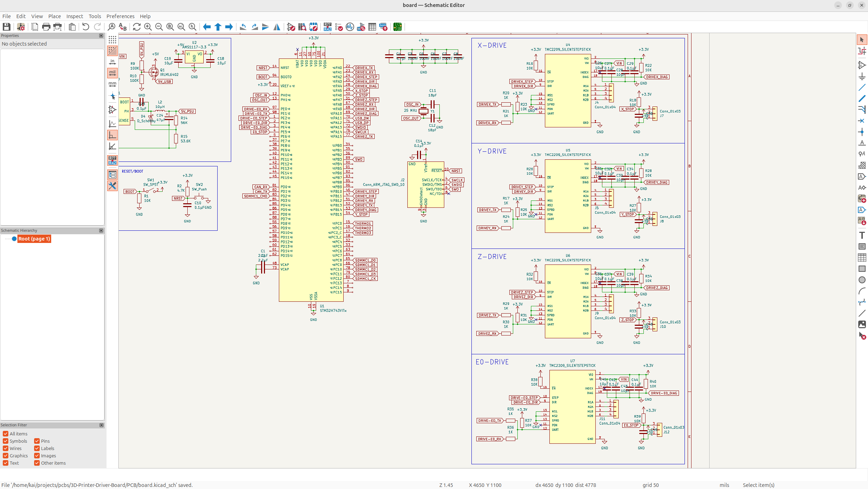Image resolution: width=868 pixels, height=489 pixels.
Task: Close the Properties panel
Action: [101, 36]
